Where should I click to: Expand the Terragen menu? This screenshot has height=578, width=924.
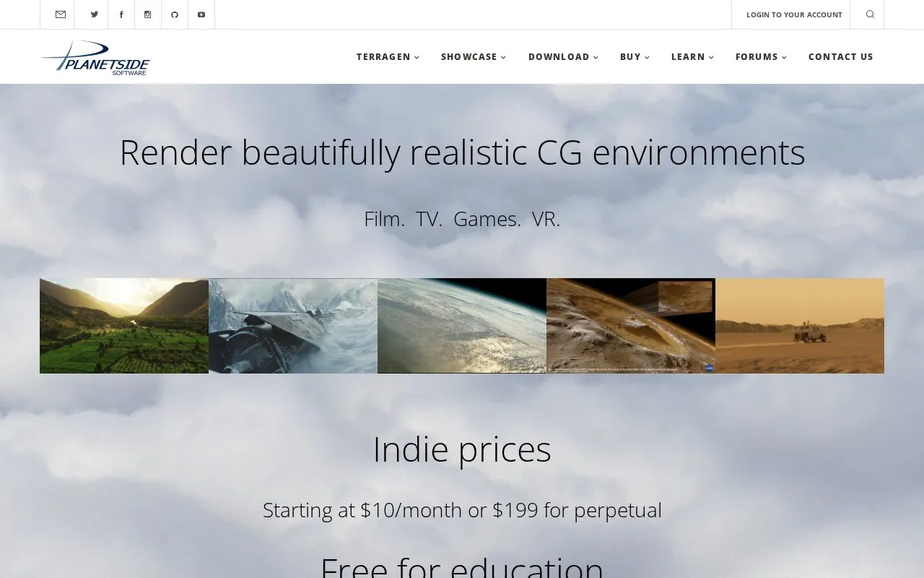[388, 56]
